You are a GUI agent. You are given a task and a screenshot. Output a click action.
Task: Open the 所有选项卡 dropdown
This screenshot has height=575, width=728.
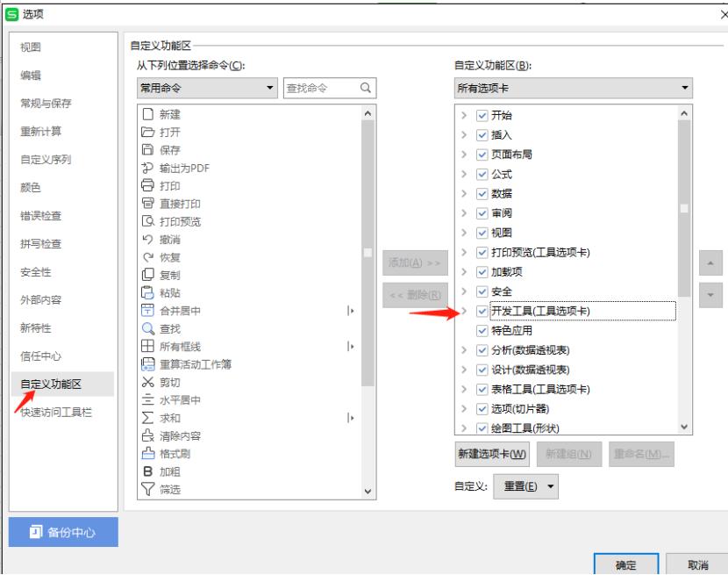pos(574,88)
